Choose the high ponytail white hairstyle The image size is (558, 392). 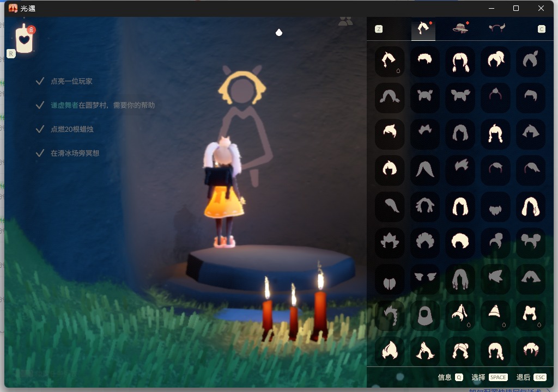[x=495, y=62]
